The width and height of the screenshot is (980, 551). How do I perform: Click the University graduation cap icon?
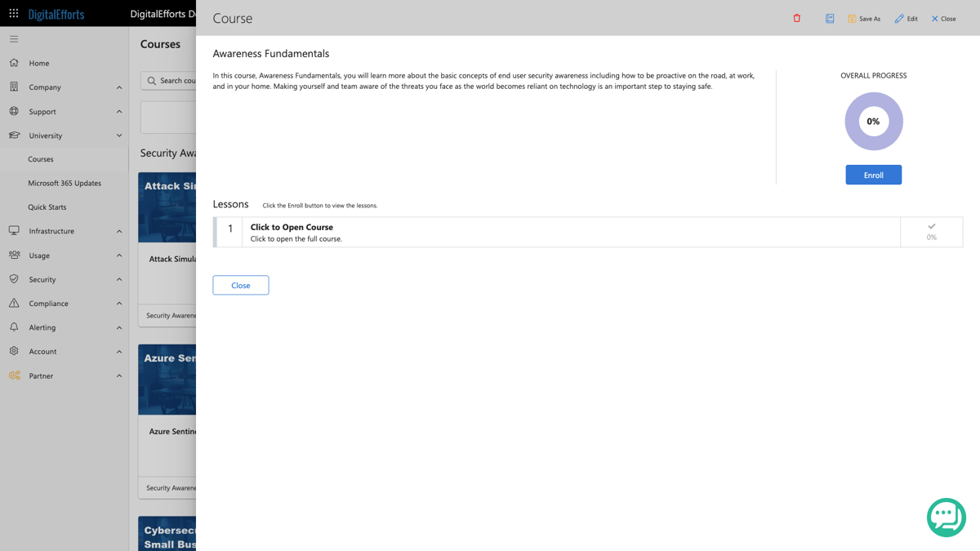click(13, 135)
